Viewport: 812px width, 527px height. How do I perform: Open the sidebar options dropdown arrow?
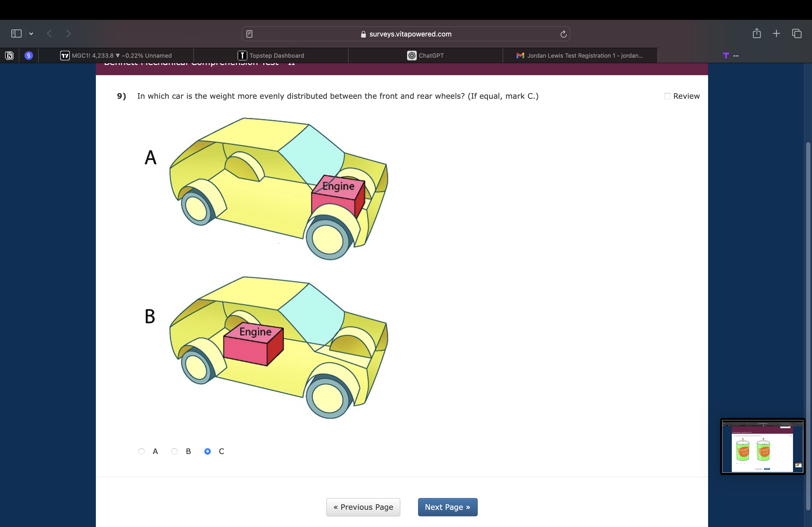click(31, 33)
